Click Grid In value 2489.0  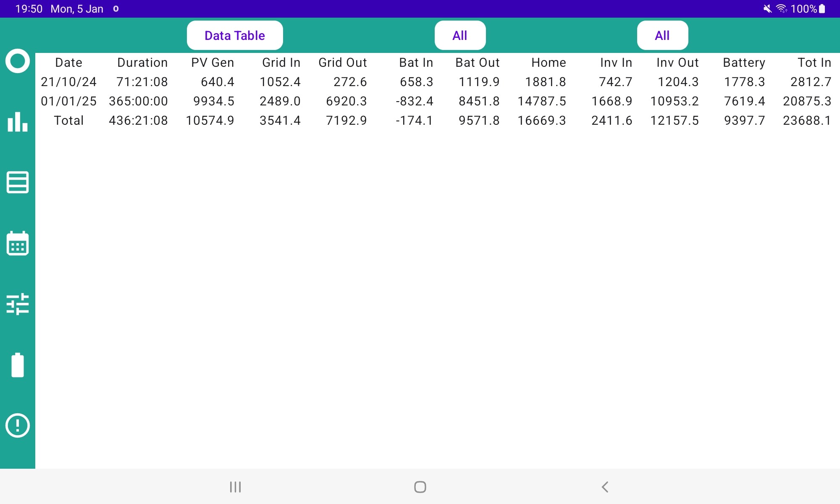(x=280, y=101)
